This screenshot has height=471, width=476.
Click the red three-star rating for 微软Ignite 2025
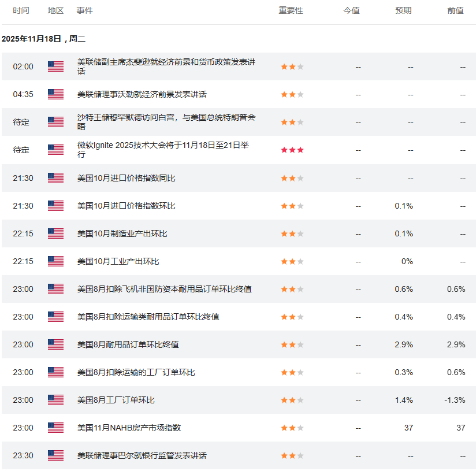coord(292,150)
